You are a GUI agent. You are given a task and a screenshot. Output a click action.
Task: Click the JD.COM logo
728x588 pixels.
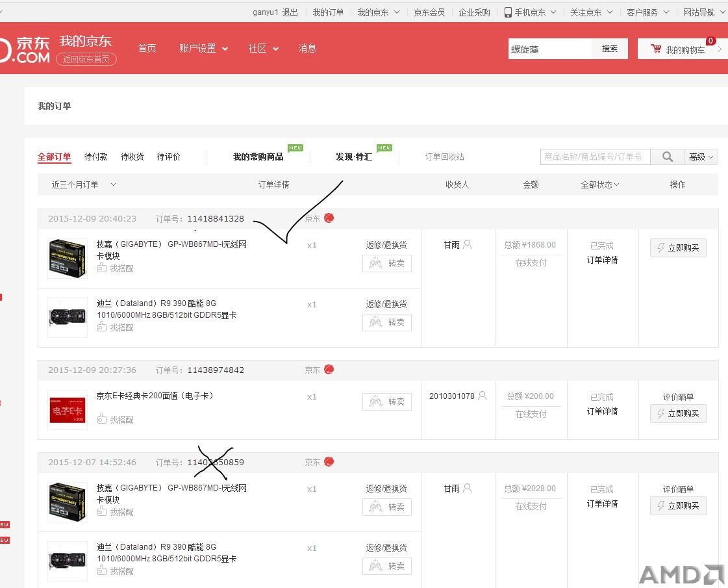pyautogui.click(x=25, y=49)
